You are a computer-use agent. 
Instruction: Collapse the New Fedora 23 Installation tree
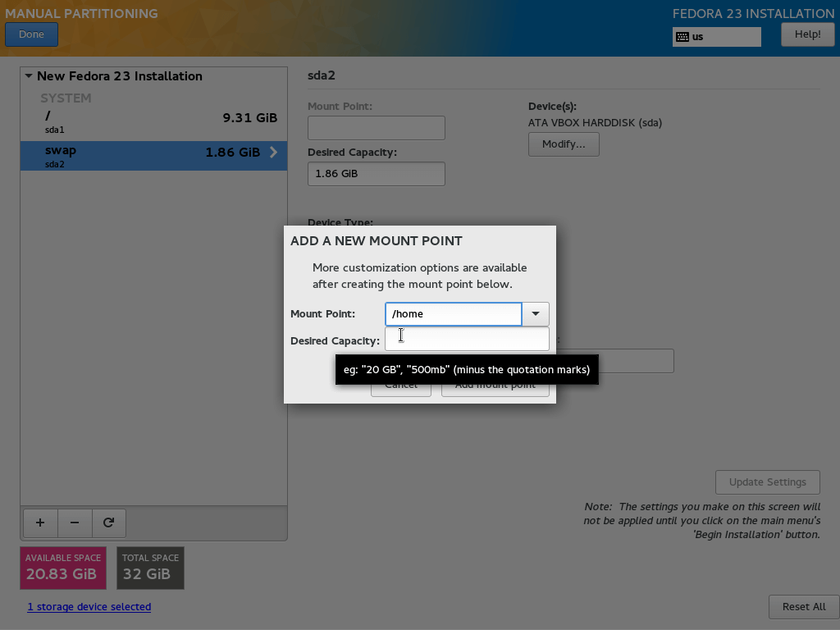[29, 76]
